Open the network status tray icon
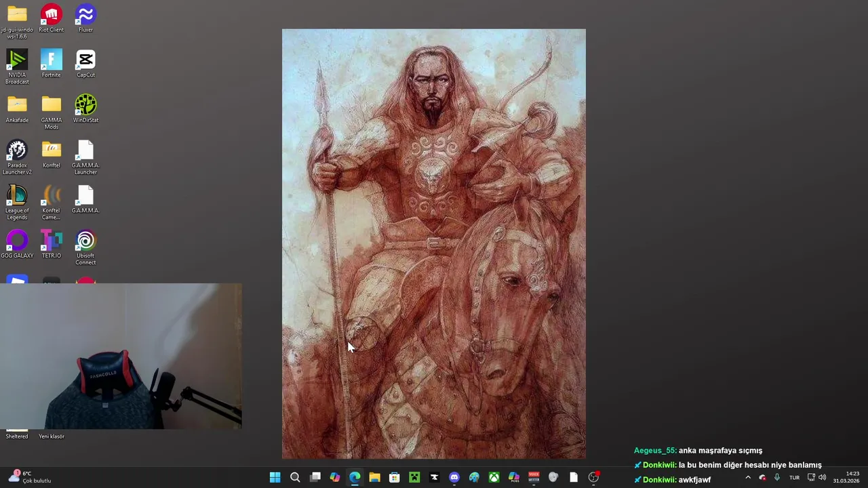Image resolution: width=868 pixels, height=488 pixels. (x=811, y=477)
